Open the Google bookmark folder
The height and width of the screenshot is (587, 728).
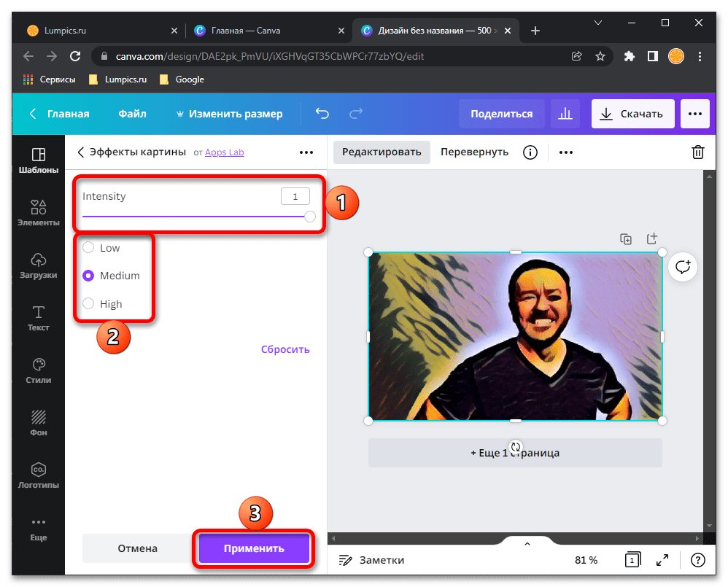pyautogui.click(x=182, y=79)
